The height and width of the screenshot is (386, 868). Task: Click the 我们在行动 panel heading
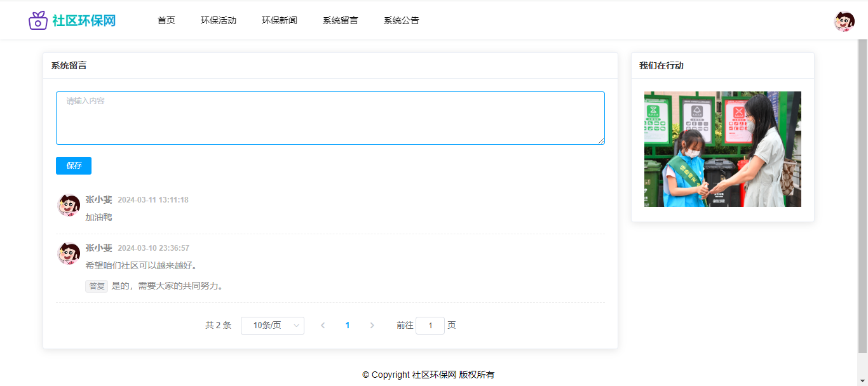pyautogui.click(x=661, y=65)
